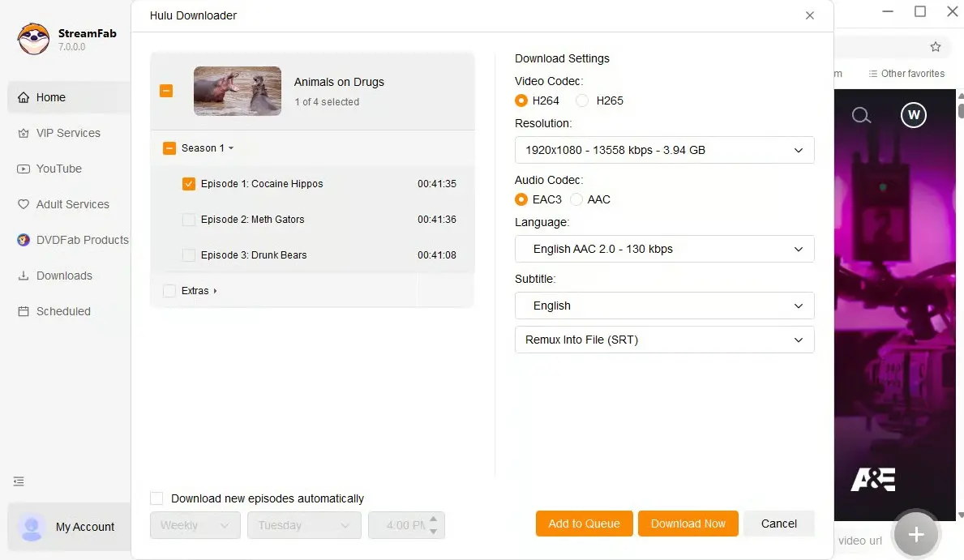
Task: Click Cancel button
Action: click(x=779, y=524)
